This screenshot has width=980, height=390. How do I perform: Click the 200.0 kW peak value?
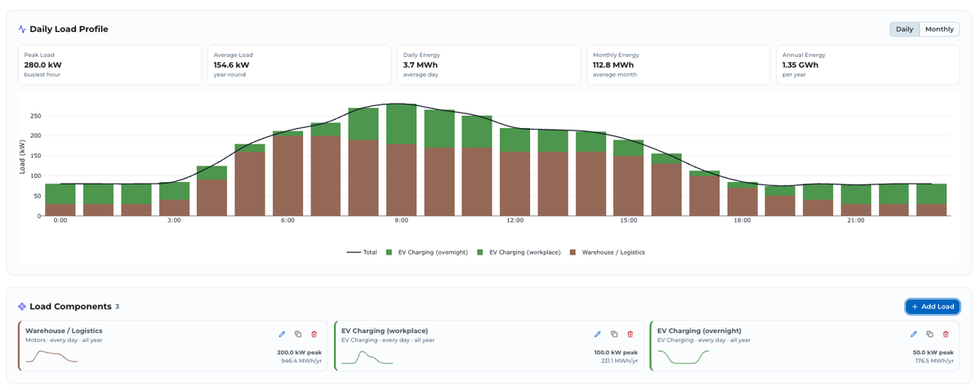click(x=299, y=352)
